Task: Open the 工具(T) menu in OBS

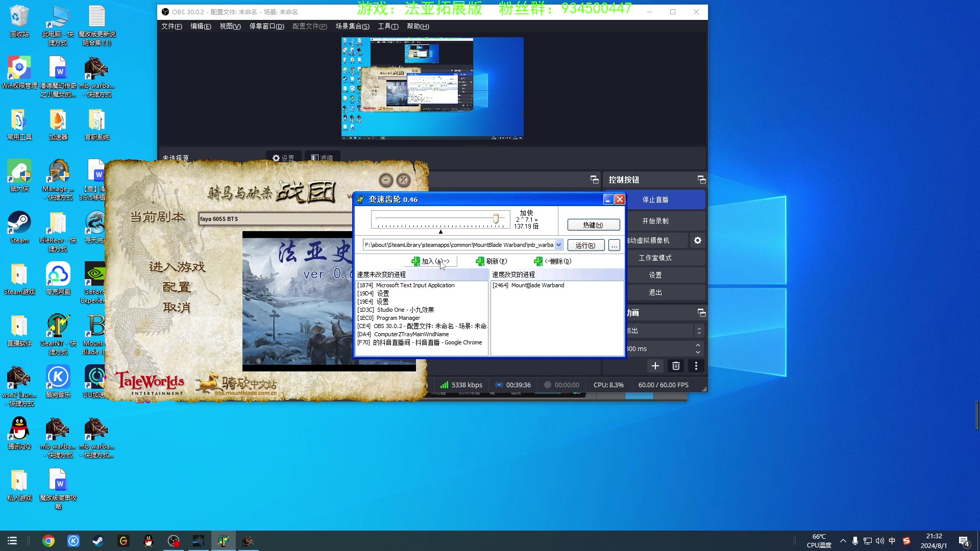Action: pyautogui.click(x=388, y=26)
